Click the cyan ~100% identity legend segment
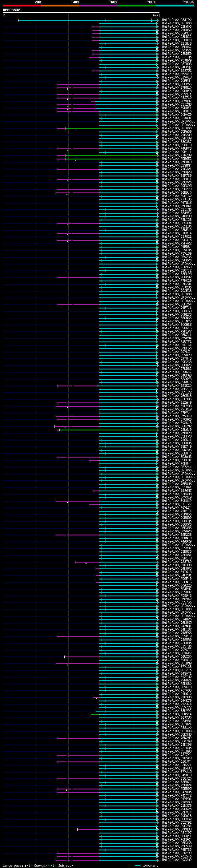The image size is (197, 868). [175, 6]
